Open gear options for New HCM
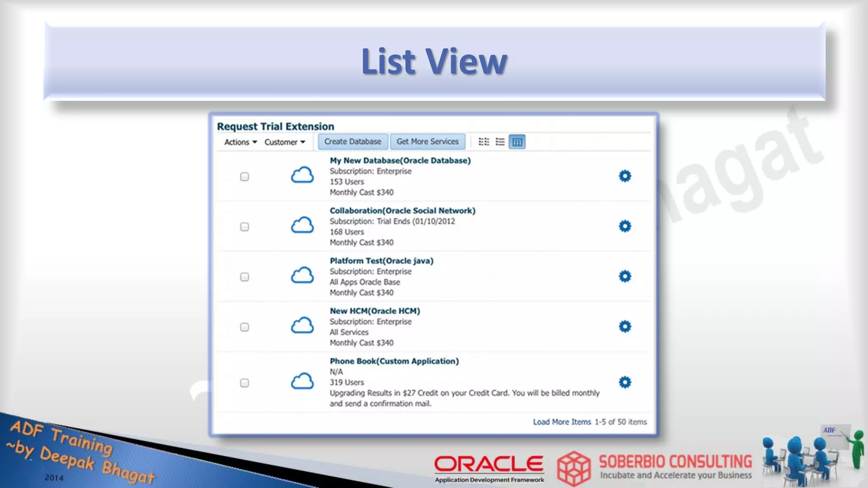Viewport: 868px width, 488px height. coord(625,326)
